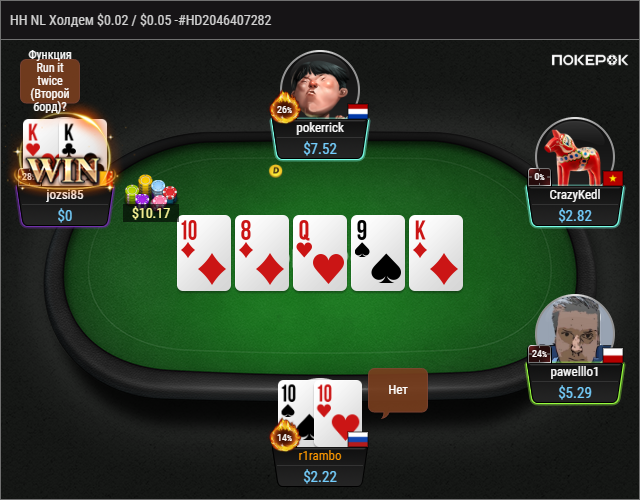
Task: Click the "Нет" speech bubble
Action: (x=398, y=391)
